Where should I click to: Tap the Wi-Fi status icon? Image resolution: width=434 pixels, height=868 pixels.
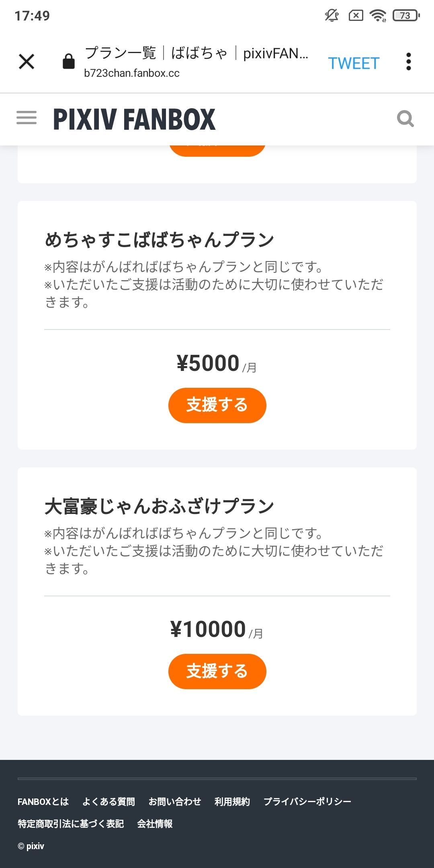click(378, 16)
